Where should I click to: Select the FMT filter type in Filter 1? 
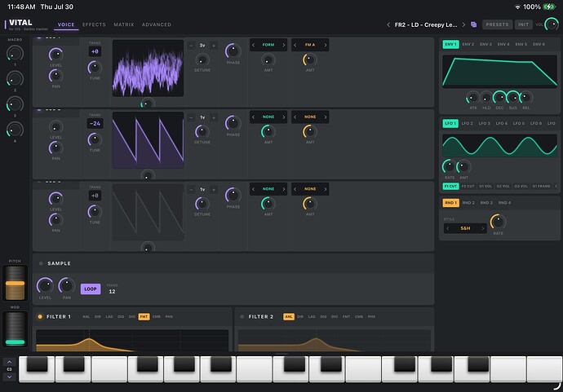144,317
